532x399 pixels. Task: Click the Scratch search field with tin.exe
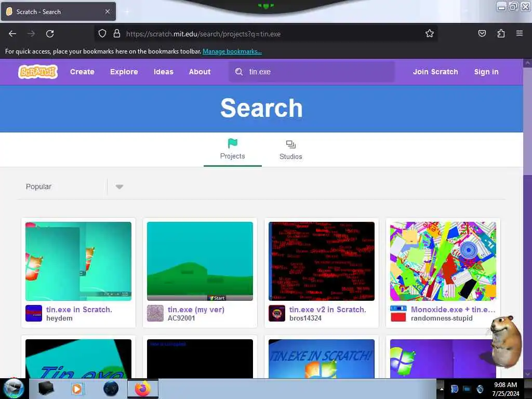[312, 72]
